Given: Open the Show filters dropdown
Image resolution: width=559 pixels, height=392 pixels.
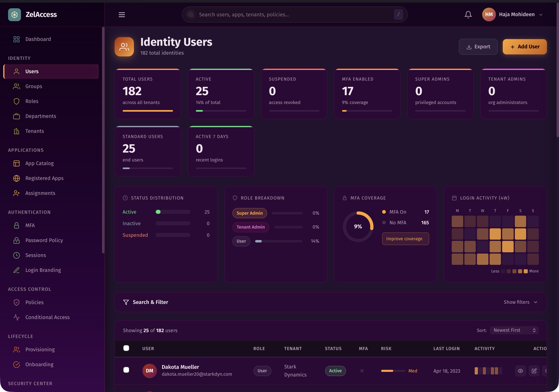Looking at the screenshot, I should pos(521,302).
